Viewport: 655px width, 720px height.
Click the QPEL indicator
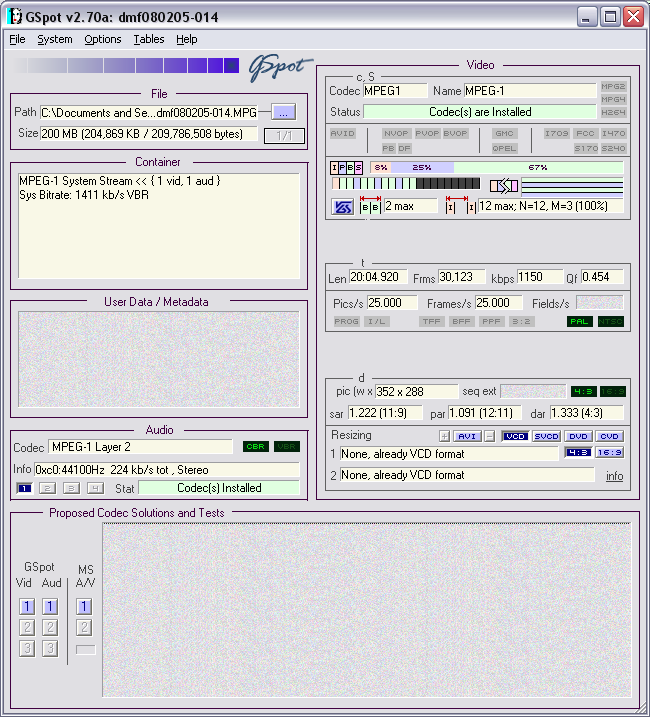(504, 149)
